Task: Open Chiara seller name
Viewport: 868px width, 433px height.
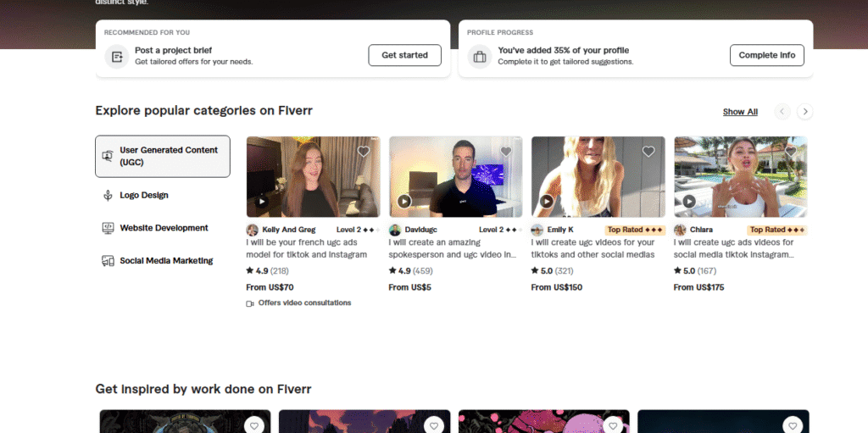Action: [701, 230]
